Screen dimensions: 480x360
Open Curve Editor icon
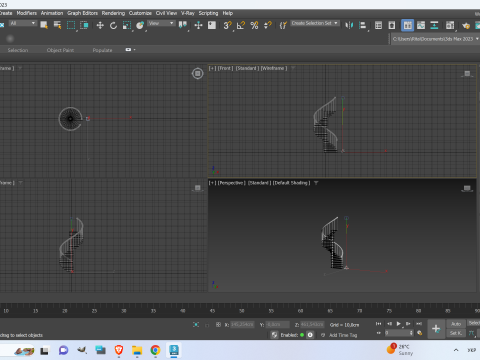coord(421,25)
